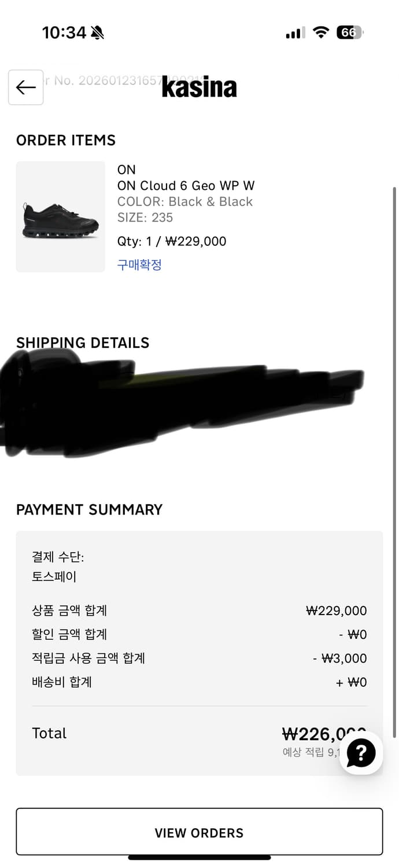Tap the Qty: 1 / ₩229,000 text

[x=172, y=241]
